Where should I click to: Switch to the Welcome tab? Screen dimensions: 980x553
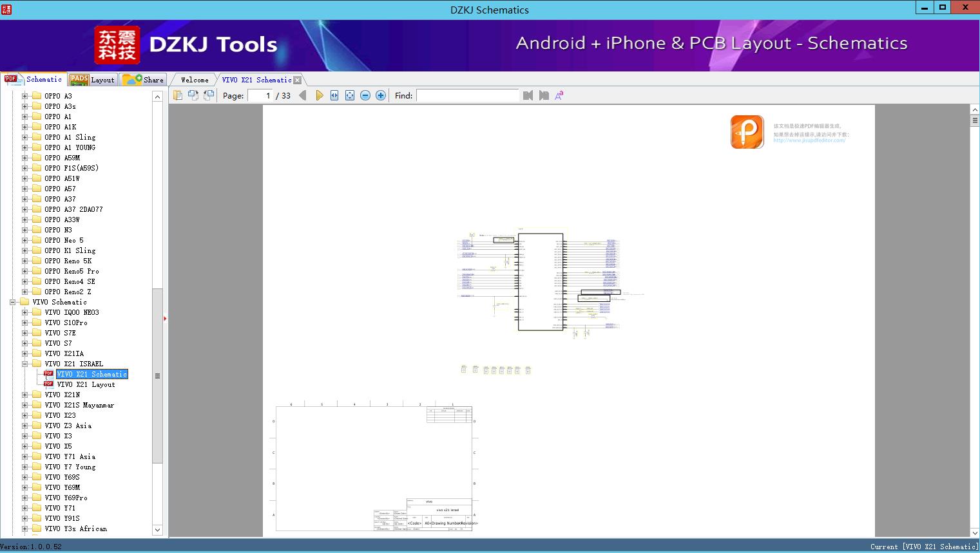pos(195,80)
